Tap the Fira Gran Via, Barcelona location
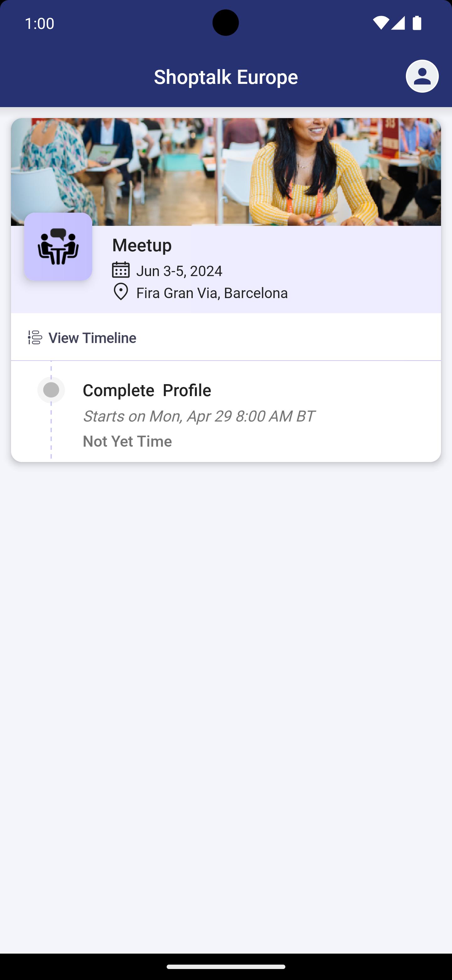This screenshot has width=452, height=980. click(x=212, y=293)
